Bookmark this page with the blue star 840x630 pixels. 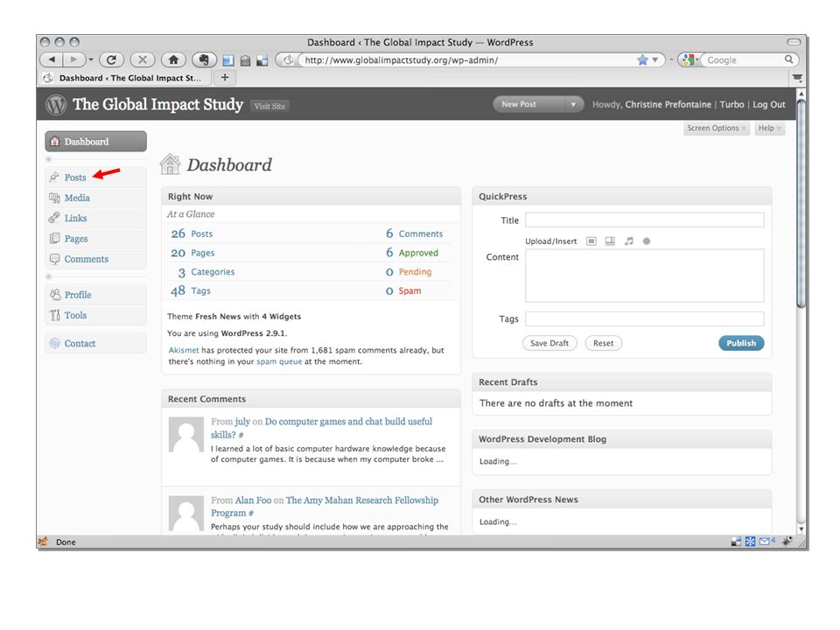tap(642, 60)
